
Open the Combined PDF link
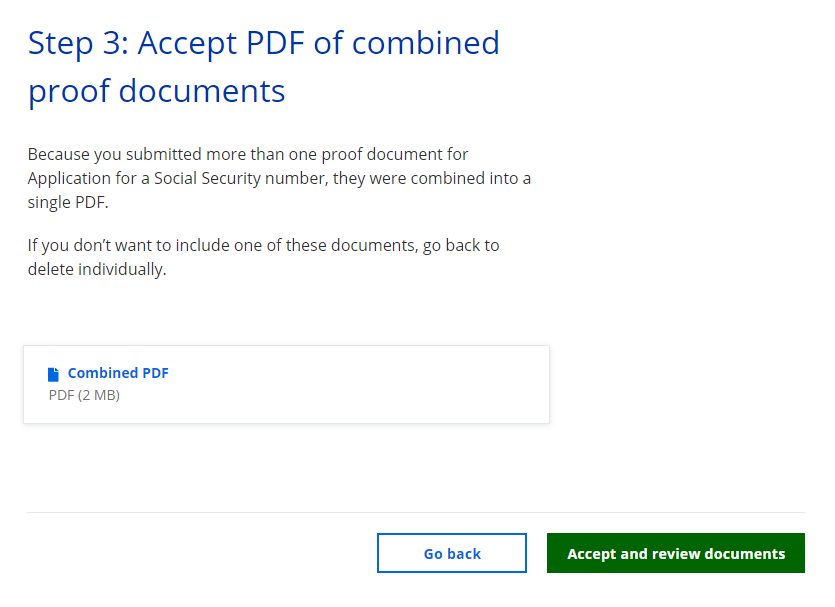[x=118, y=373]
